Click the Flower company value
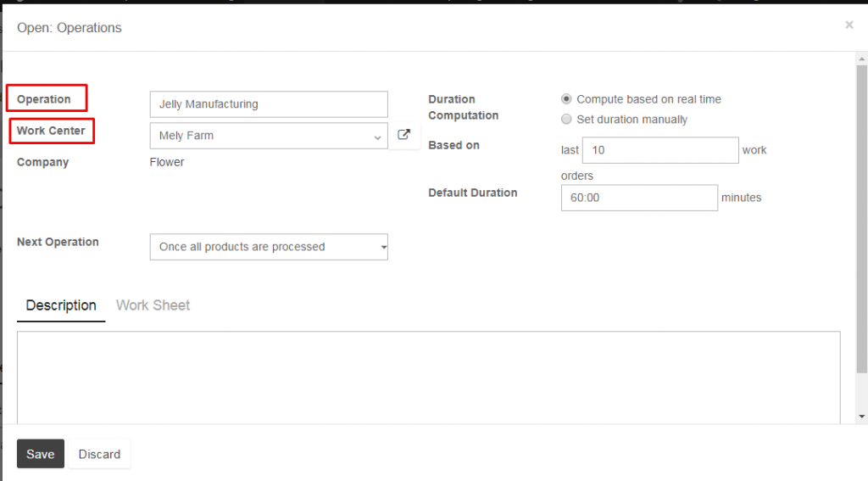Viewport: 868px width, 481px height. pyautogui.click(x=167, y=162)
